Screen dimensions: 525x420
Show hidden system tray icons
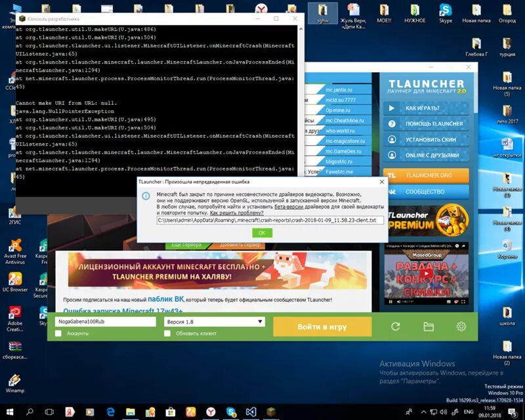(x=423, y=412)
